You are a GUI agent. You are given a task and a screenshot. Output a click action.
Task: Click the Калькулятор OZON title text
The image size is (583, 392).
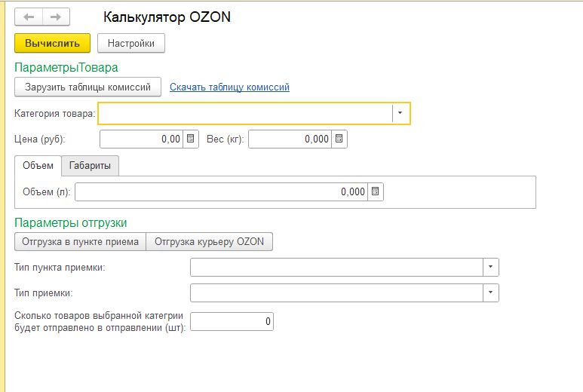pos(167,17)
